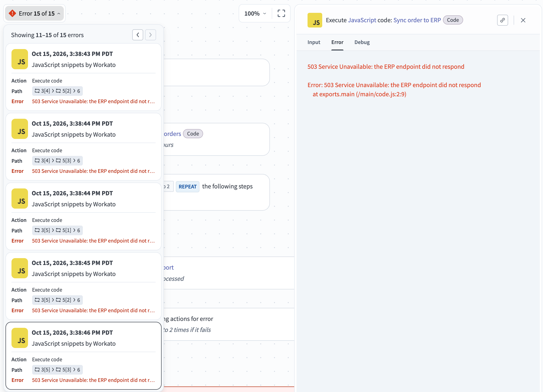The width and height of the screenshot is (543, 392).
Task: Click path chip 3[4] > 5[3] > 6
Action: click(x=57, y=161)
